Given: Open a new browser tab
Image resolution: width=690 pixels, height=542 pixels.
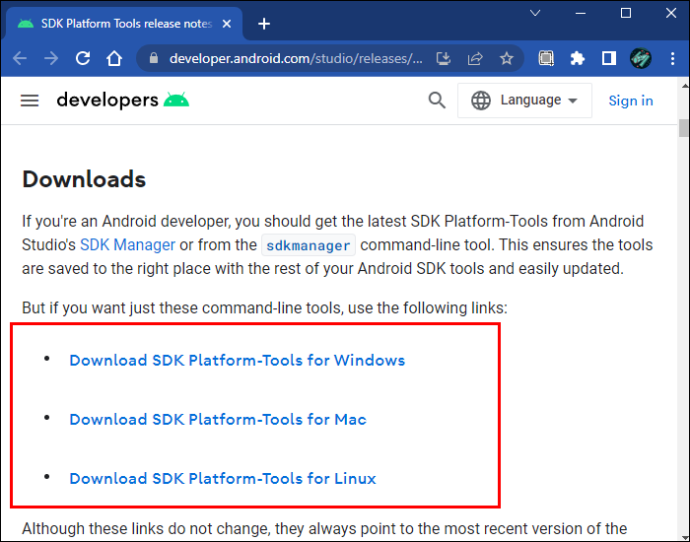Looking at the screenshot, I should pyautogui.click(x=264, y=24).
